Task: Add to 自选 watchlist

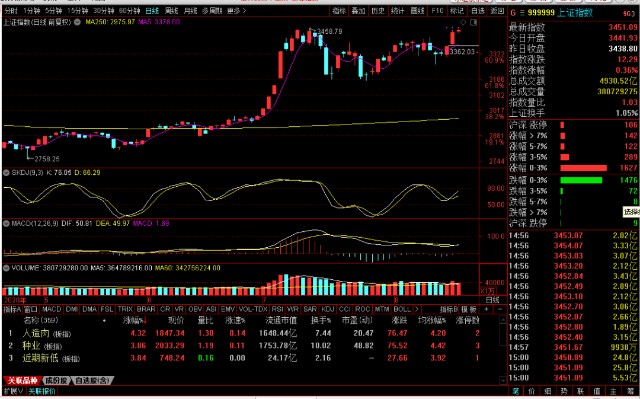Action: click(477, 11)
